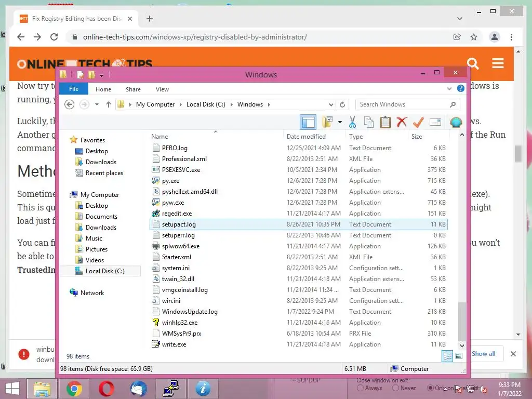The width and height of the screenshot is (532, 399).
Task: Open Customize Quick Access Toolbar dropdown
Action: pyautogui.click(x=101, y=75)
